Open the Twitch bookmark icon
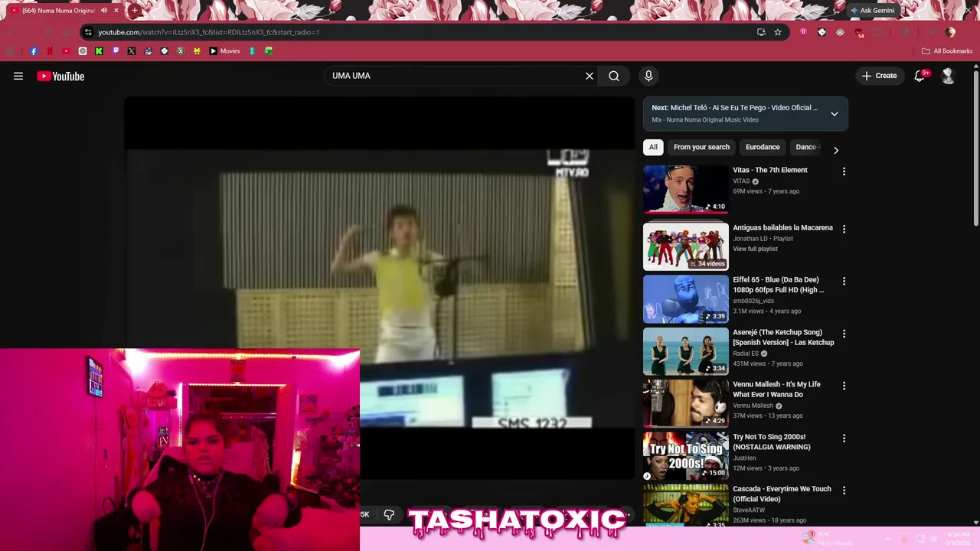The width and height of the screenshot is (980, 551). 116,51
